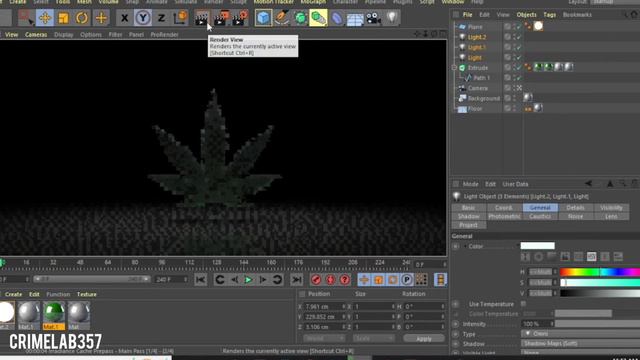Toggle Path 1 enable checkmark
The image size is (640, 360).
[519, 78]
